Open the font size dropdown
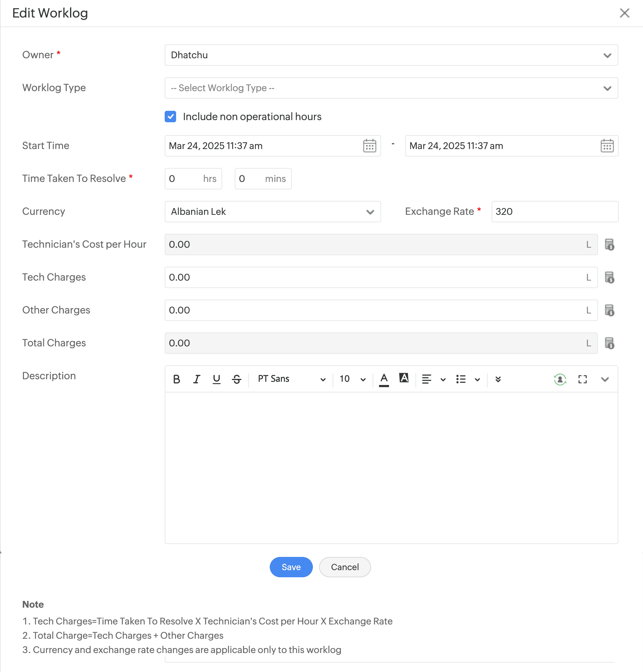Image resolution: width=643 pixels, height=672 pixels. (x=352, y=379)
